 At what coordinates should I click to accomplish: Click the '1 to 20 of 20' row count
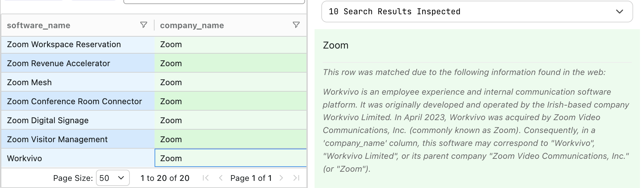(x=165, y=178)
